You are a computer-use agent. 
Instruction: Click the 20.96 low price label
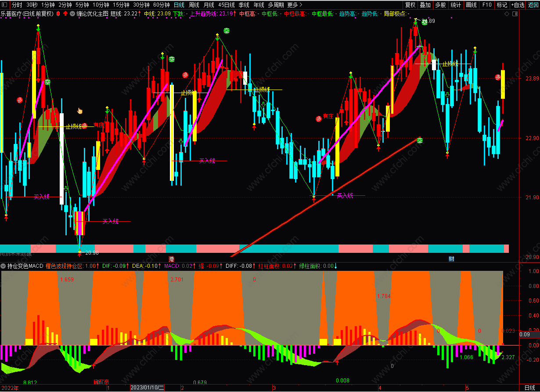[x=92, y=253]
